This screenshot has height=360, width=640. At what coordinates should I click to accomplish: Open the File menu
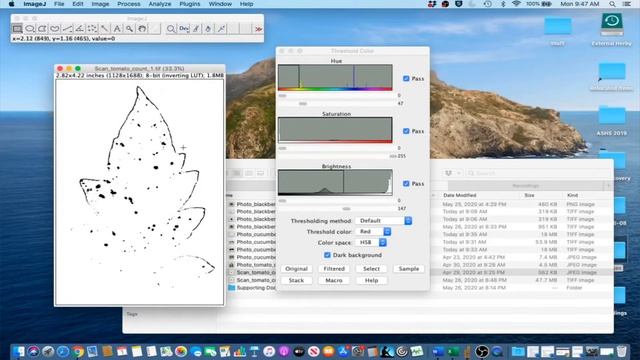[x=59, y=4]
